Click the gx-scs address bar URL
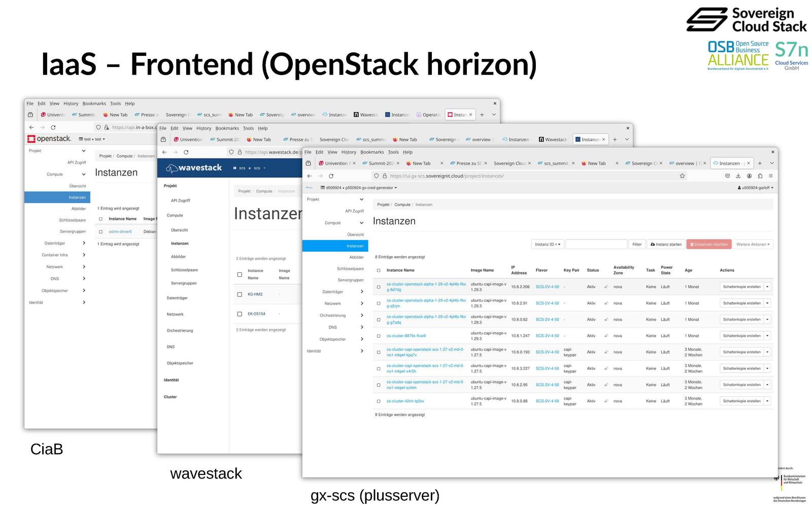 coord(447,176)
